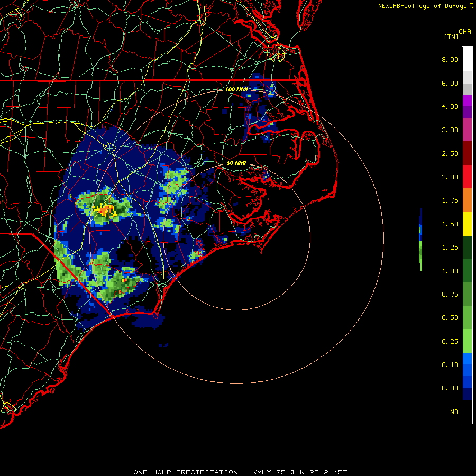The width and height of the screenshot is (476, 476).
Task: Click the 2.50 legend value
Action: click(x=450, y=153)
